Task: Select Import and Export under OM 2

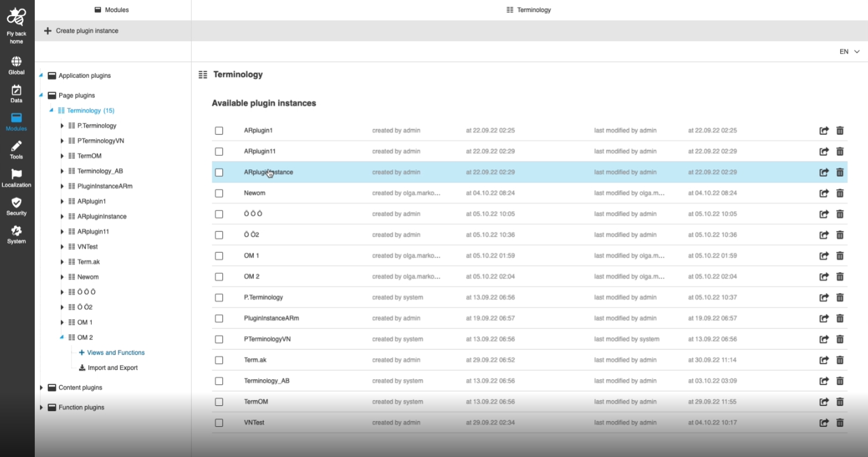Action: click(112, 368)
